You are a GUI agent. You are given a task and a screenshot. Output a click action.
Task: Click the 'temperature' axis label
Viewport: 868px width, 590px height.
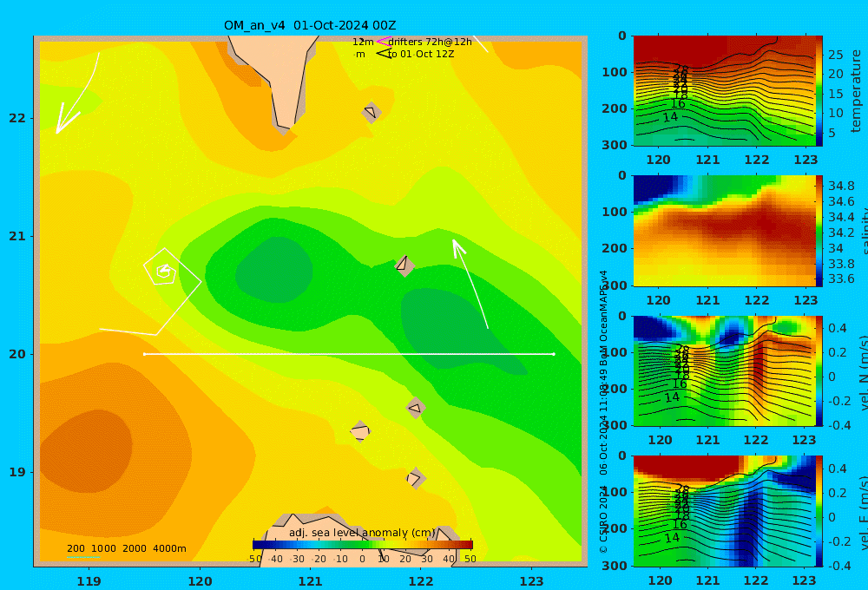(856, 91)
